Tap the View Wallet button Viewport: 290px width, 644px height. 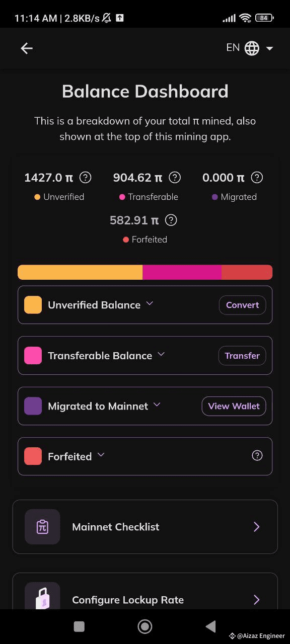pyautogui.click(x=234, y=406)
